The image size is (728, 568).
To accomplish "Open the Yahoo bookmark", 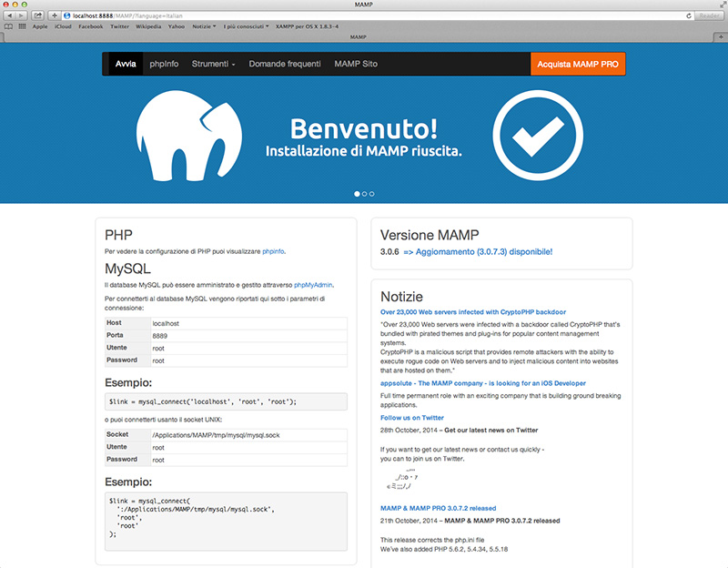I will pyautogui.click(x=177, y=26).
